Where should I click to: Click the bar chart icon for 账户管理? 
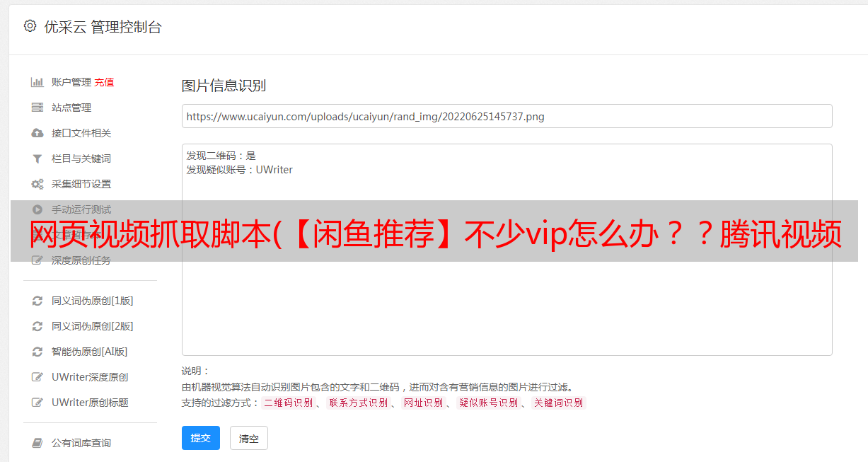click(x=37, y=82)
